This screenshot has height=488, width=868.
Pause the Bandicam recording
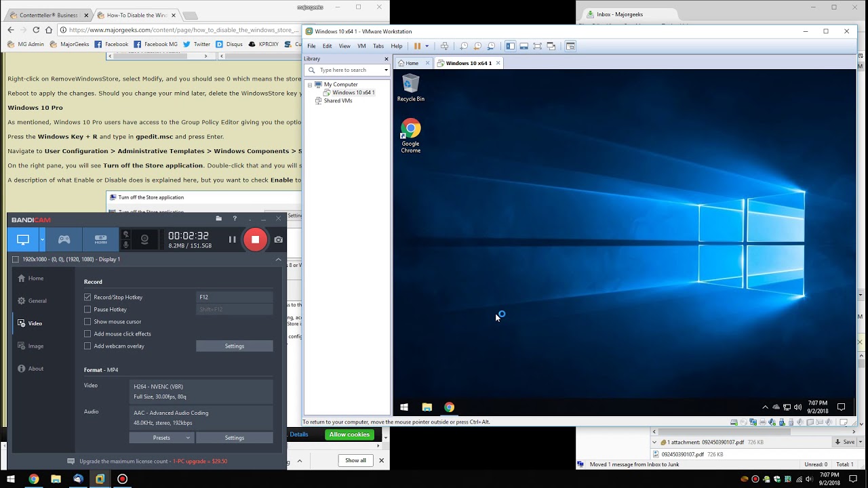pyautogui.click(x=232, y=239)
